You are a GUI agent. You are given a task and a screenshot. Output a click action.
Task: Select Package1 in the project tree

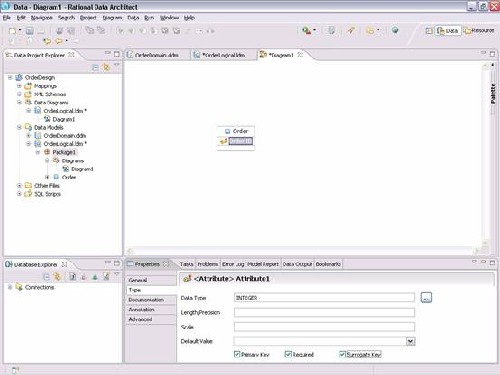coord(64,152)
